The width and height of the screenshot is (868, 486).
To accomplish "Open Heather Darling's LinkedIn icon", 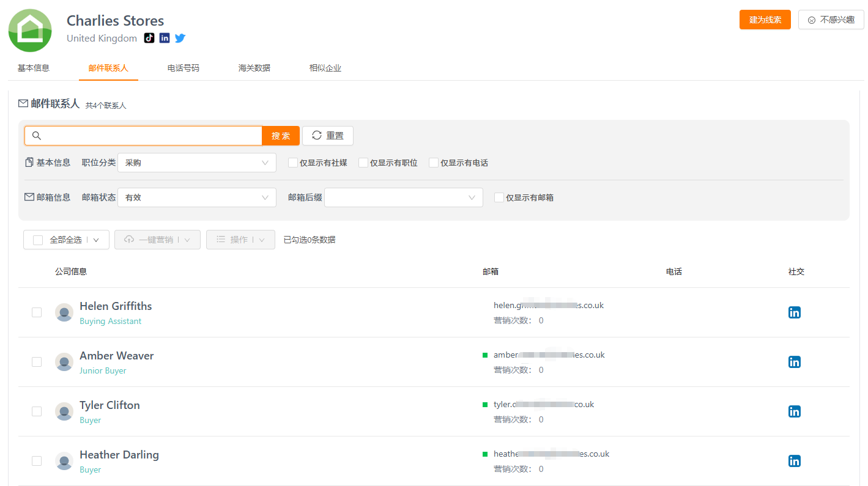I will tap(795, 461).
